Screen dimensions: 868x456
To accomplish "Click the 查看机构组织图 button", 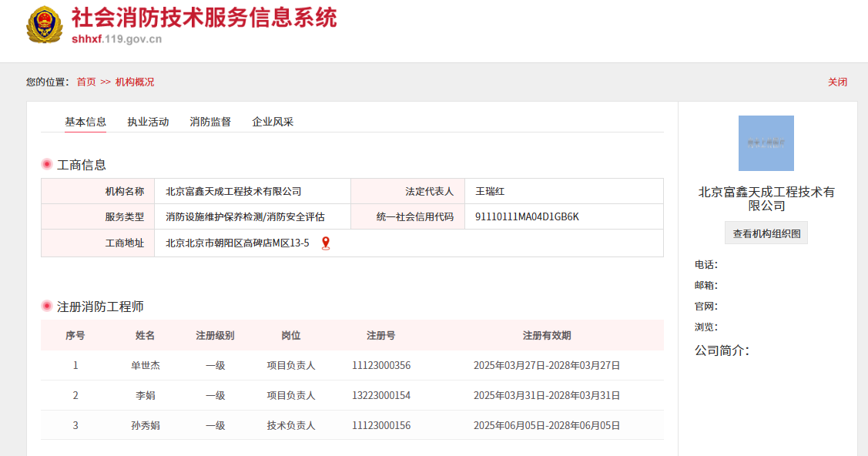I will [766, 232].
